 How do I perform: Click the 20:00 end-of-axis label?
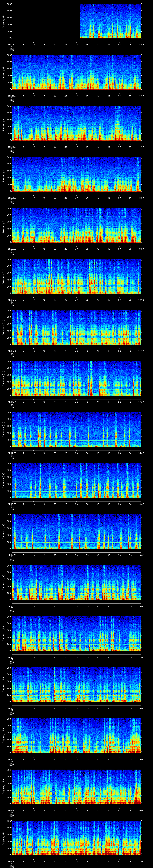(x=141, y=811)
